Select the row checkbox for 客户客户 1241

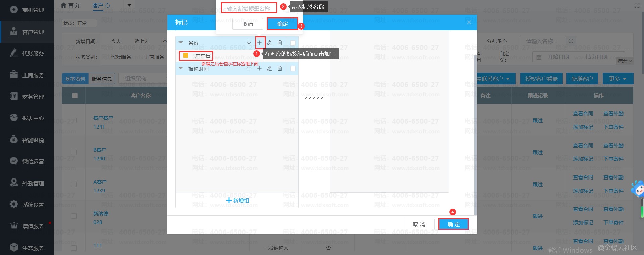tap(74, 120)
